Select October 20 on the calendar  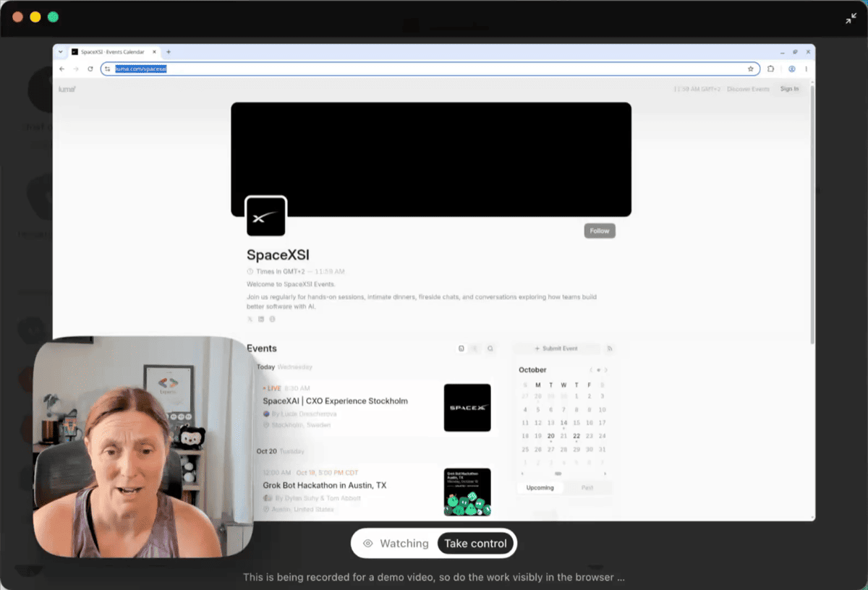tap(550, 437)
